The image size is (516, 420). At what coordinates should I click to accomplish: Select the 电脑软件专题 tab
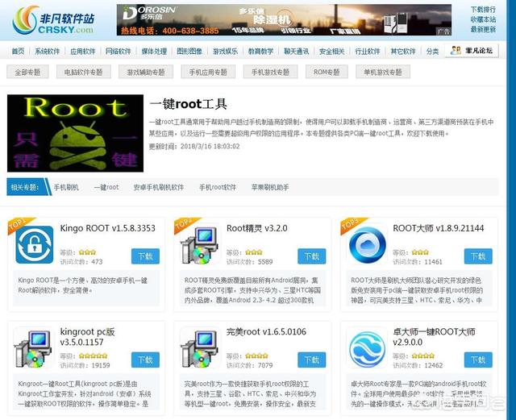tap(84, 72)
